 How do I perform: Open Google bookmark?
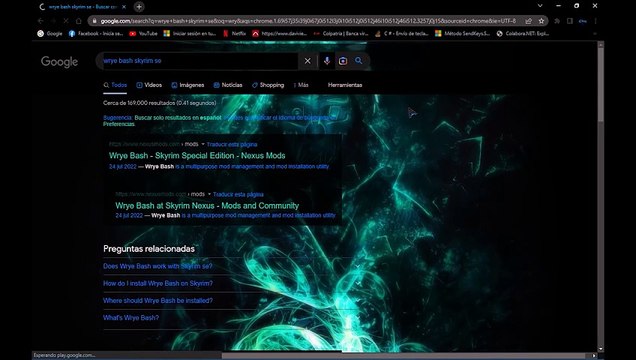(x=50, y=34)
